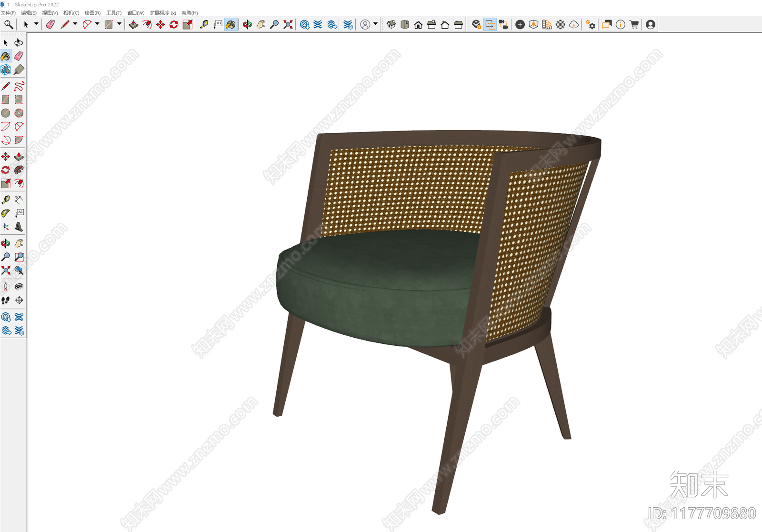The height and width of the screenshot is (532, 762).
Task: Select the Pan hand tool in top toolbar
Action: (x=261, y=24)
